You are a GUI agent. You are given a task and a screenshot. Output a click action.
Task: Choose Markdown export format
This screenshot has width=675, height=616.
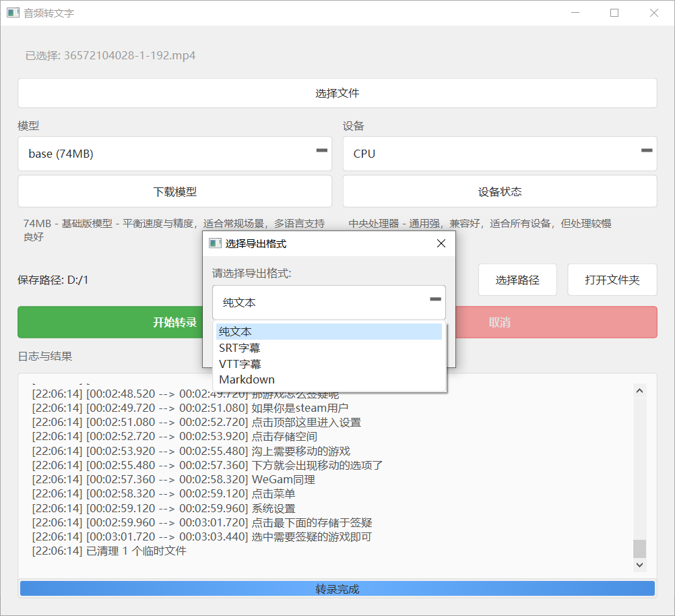click(x=329, y=379)
